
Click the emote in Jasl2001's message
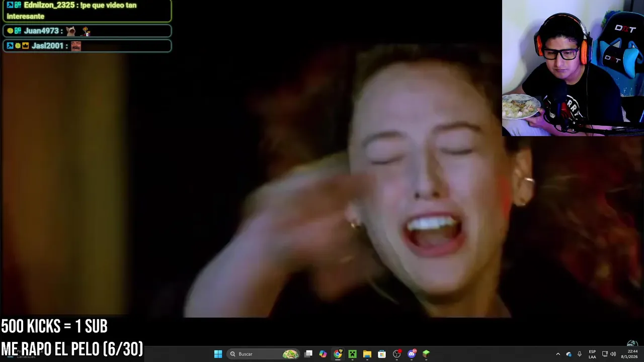click(76, 46)
